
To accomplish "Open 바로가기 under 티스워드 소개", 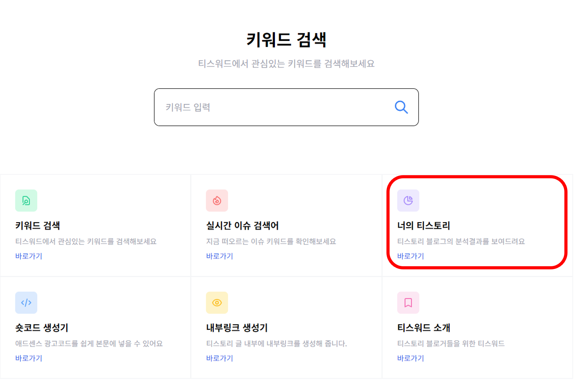I will (x=410, y=358).
